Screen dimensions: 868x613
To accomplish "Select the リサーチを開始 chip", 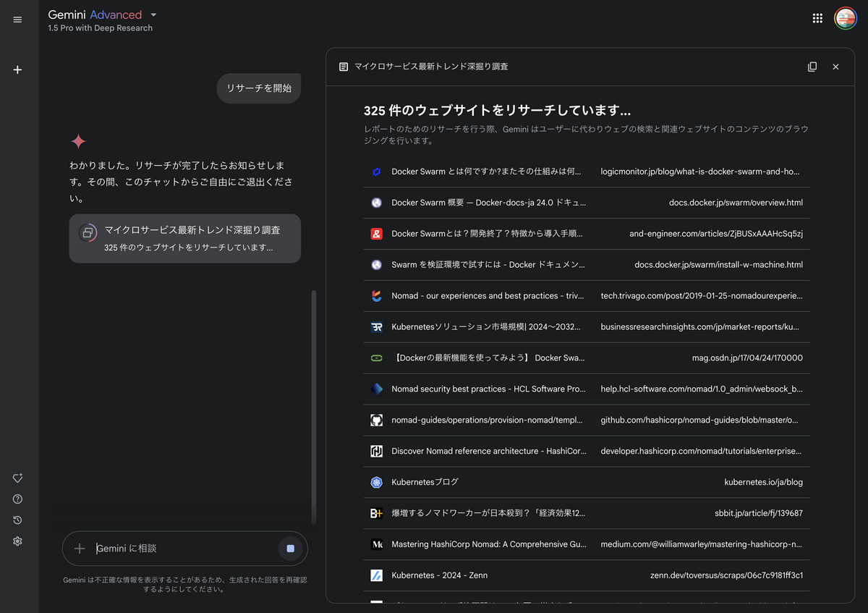I will point(258,88).
